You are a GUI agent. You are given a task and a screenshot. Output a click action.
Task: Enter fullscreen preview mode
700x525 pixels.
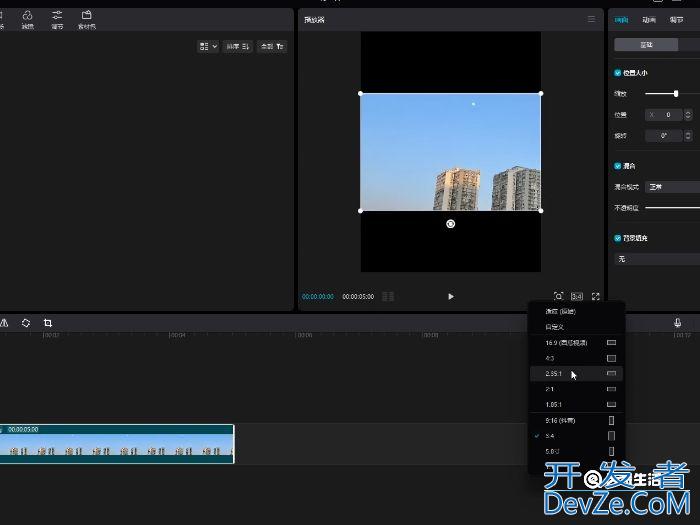[596, 296]
